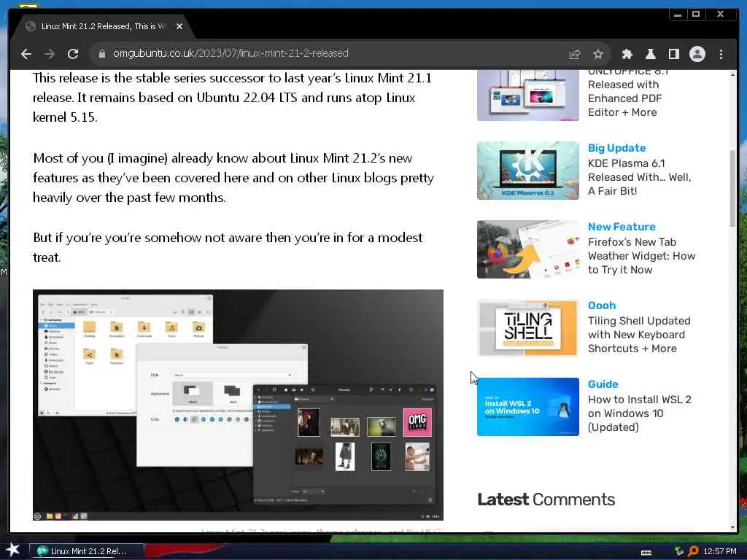The width and height of the screenshot is (747, 560).
Task: Click the scrollbar up arrow
Action: pyautogui.click(x=732, y=75)
